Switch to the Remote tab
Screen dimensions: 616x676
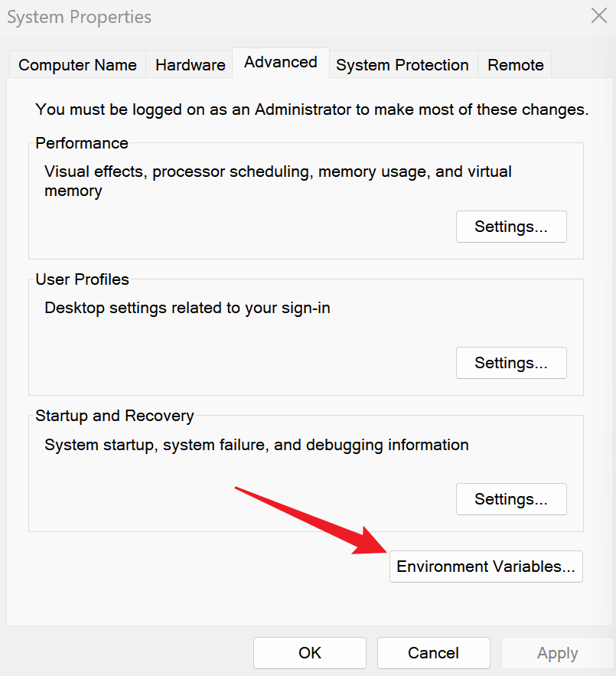click(x=515, y=65)
